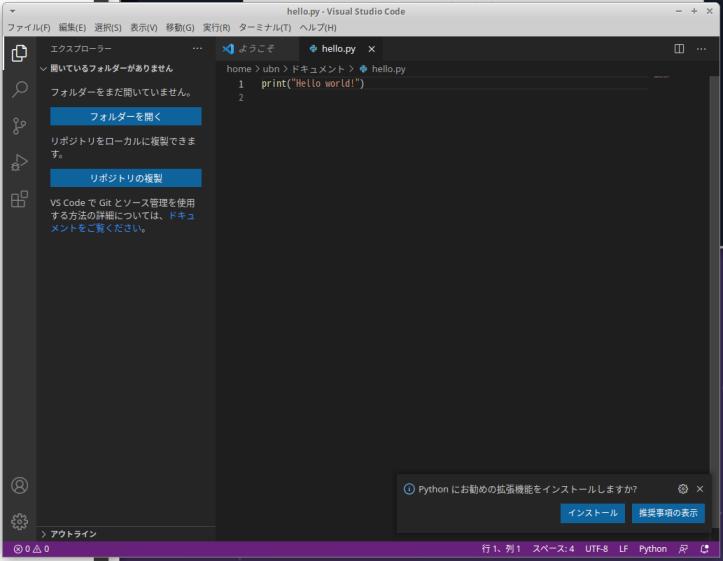The height and width of the screenshot is (561, 723).
Task: Click the インストール button in notification
Action: [593, 513]
